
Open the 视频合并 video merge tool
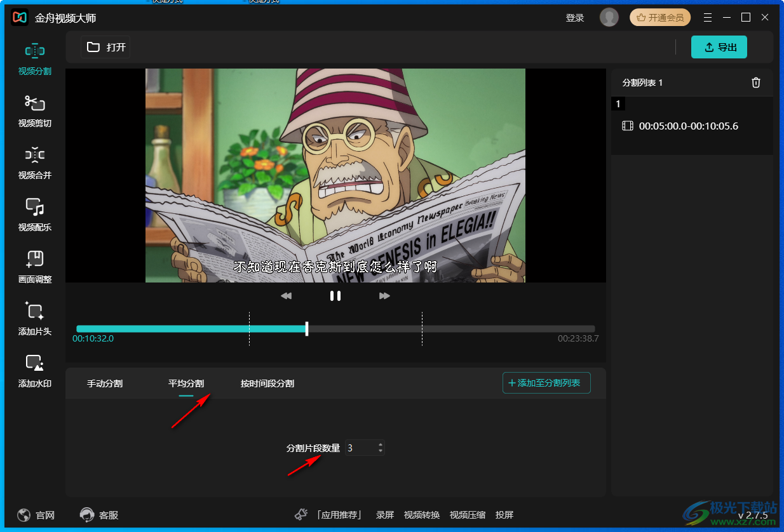coord(34,164)
